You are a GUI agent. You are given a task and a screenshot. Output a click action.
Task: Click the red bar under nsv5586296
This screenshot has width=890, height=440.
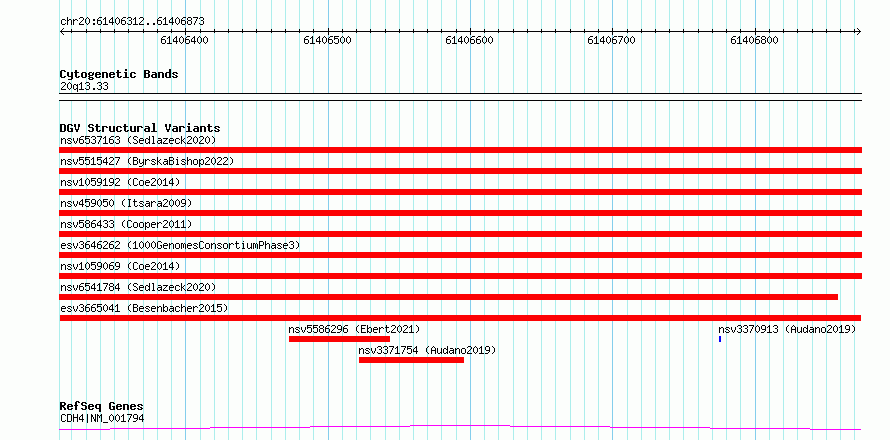pos(339,339)
